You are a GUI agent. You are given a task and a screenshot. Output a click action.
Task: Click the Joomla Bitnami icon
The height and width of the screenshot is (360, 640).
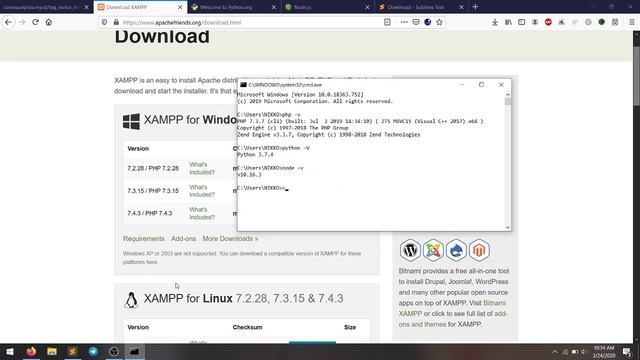433,250
